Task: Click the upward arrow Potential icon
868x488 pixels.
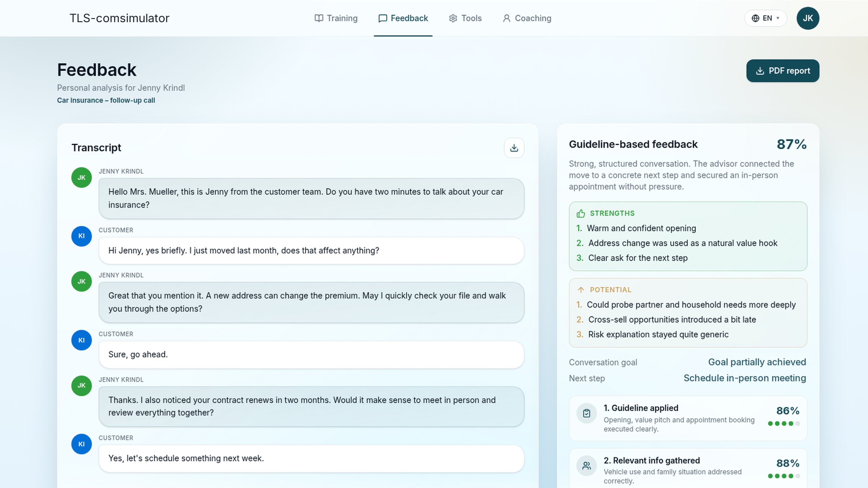Action: [581, 290]
